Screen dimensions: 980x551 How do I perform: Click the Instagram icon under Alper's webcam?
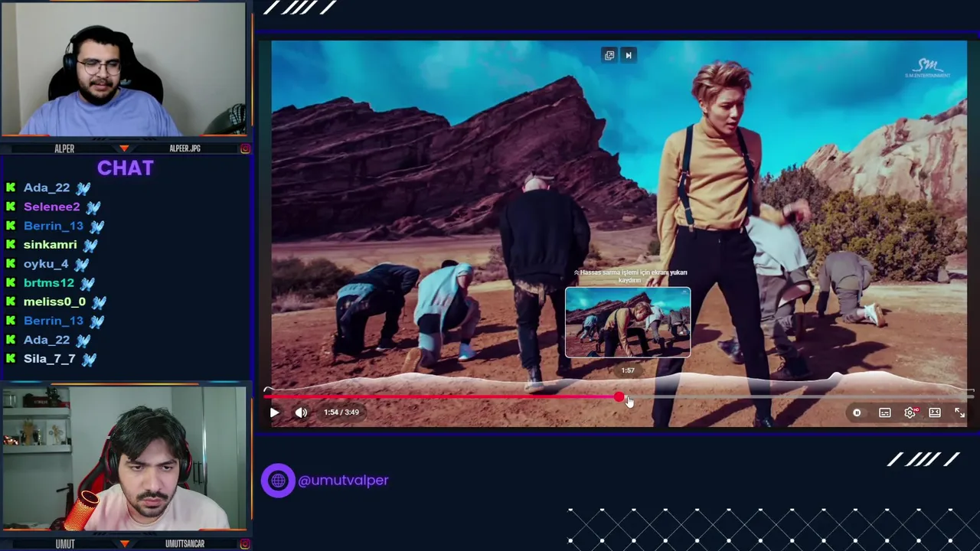pos(245,148)
